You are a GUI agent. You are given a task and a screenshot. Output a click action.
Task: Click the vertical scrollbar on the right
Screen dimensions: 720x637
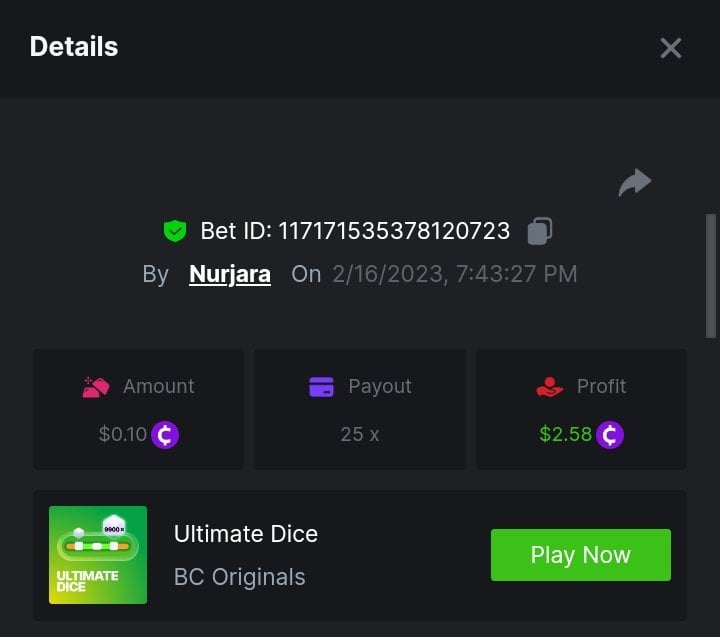coord(711,275)
